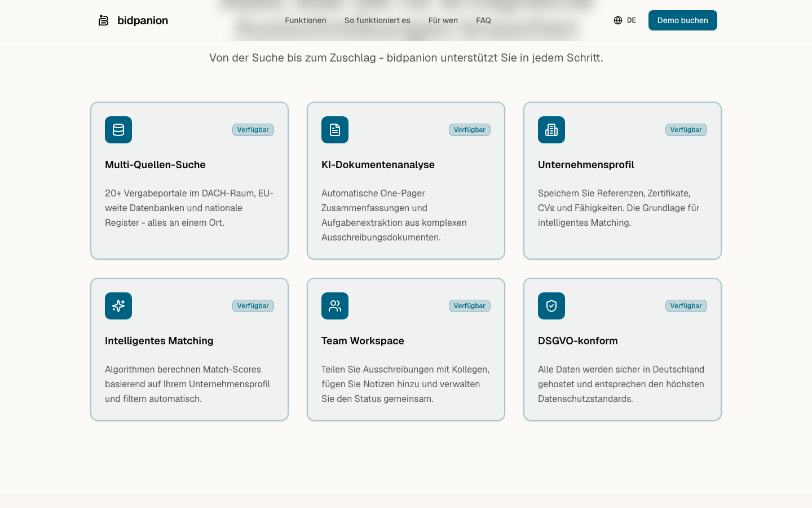Open the DE language selector
This screenshot has height=508, width=812.
point(625,20)
